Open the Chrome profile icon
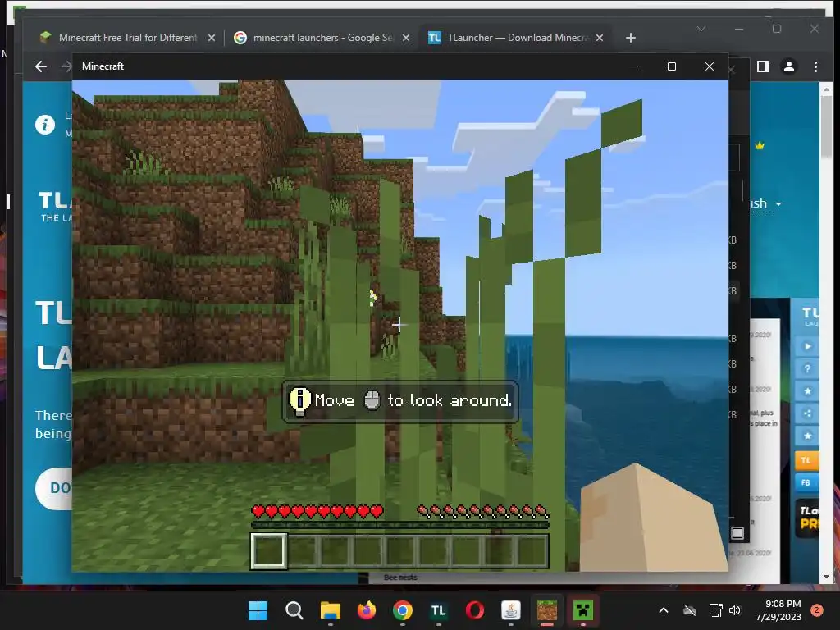This screenshot has height=630, width=840. (x=789, y=66)
